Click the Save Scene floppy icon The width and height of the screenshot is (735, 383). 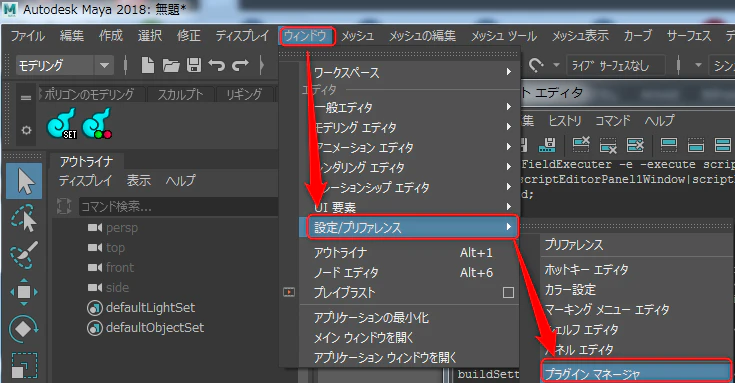[x=194, y=65]
